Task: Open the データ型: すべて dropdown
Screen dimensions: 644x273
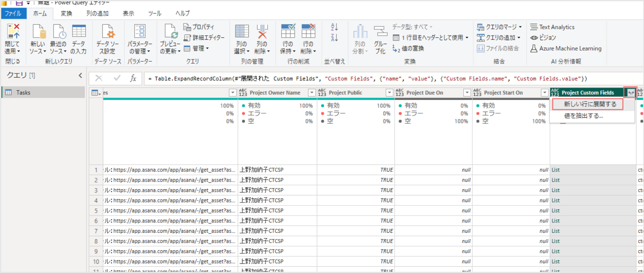Action: click(412, 27)
